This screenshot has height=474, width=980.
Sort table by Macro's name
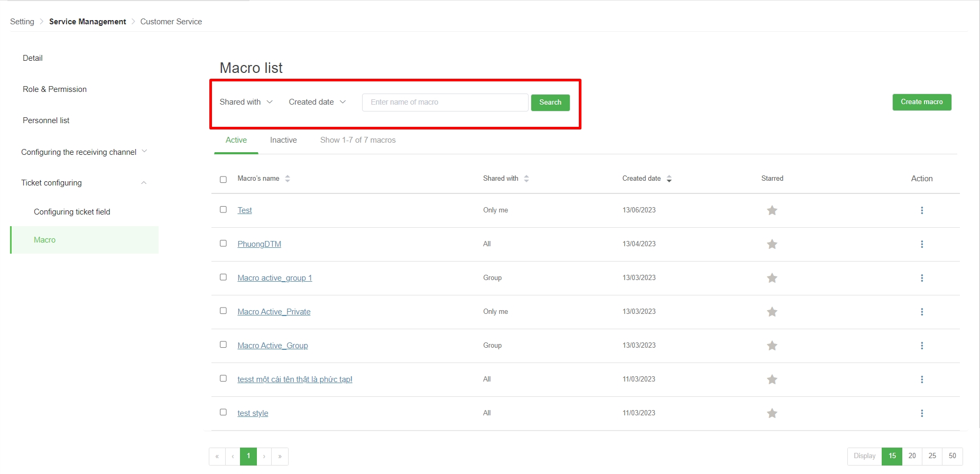pyautogui.click(x=287, y=179)
